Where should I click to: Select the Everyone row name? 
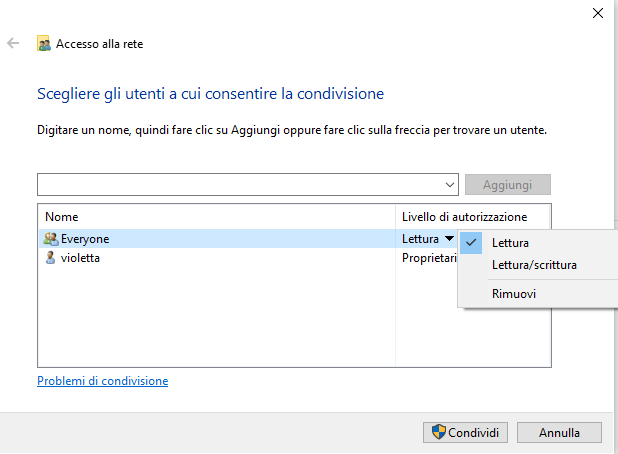tap(85, 239)
